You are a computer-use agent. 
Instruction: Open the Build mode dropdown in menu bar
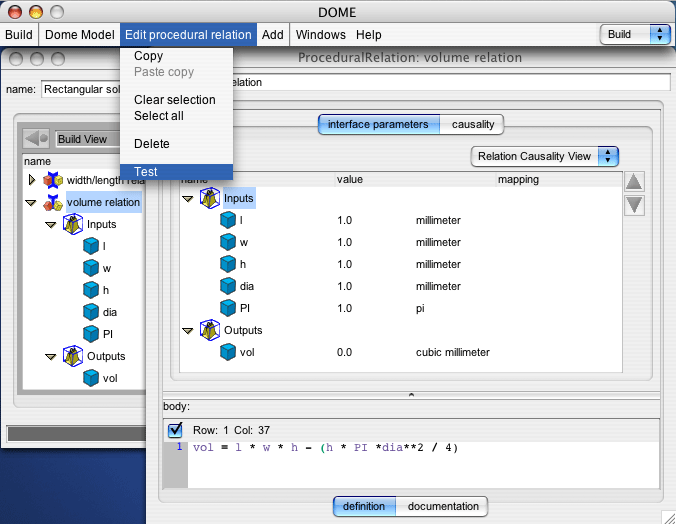pos(635,35)
